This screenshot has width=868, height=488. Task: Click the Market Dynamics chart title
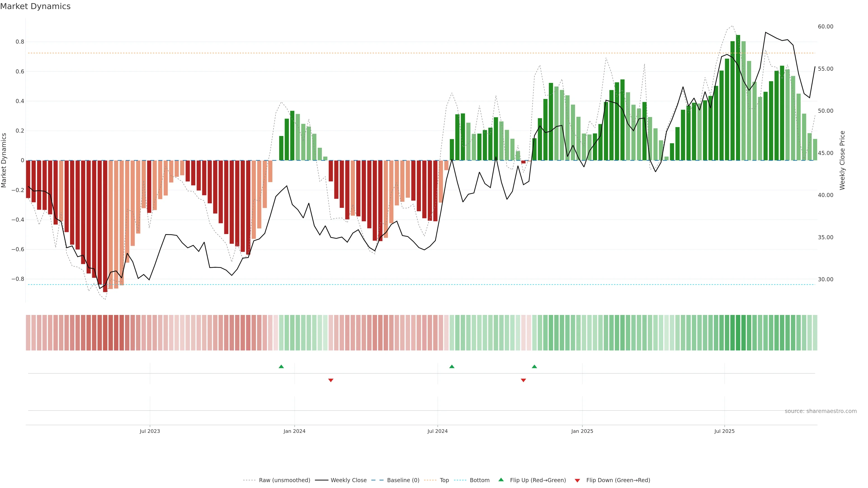click(x=35, y=6)
